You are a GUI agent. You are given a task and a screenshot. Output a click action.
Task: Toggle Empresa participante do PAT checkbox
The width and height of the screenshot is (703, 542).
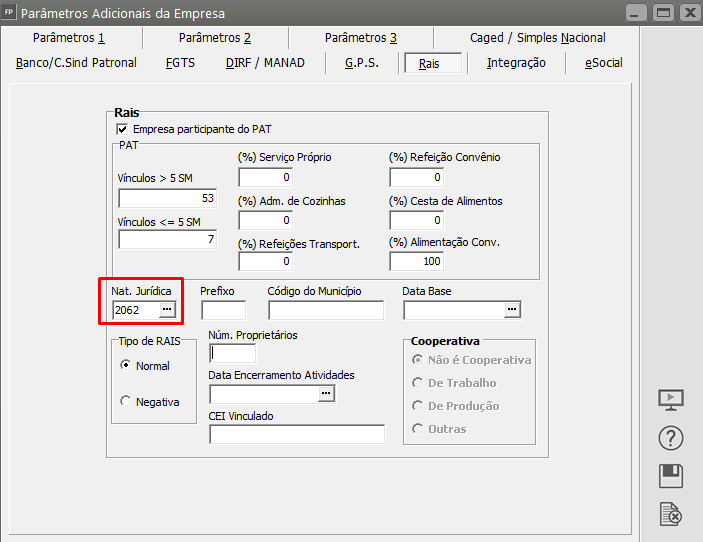coord(123,129)
